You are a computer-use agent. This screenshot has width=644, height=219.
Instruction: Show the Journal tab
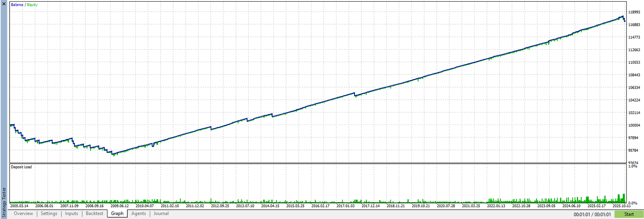(161, 214)
